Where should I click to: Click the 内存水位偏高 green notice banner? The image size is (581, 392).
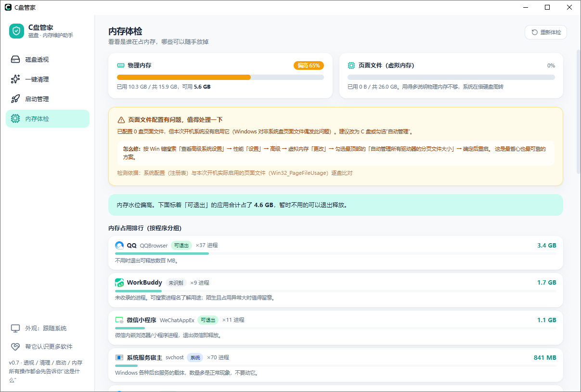[336, 205]
